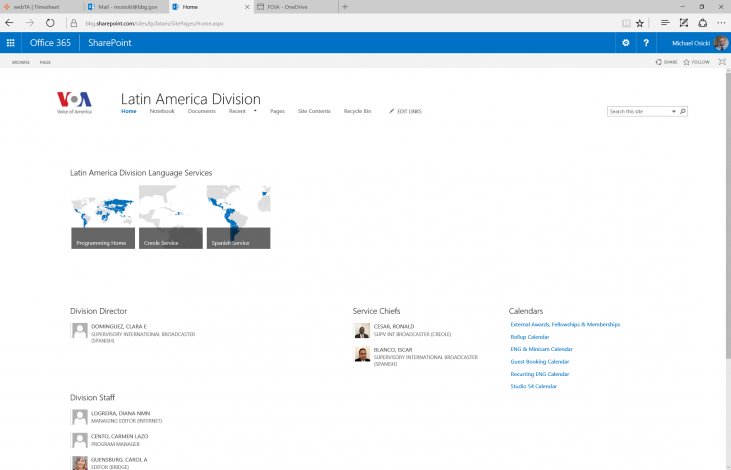Image resolution: width=731 pixels, height=470 pixels.
Task: Open the Browse ribbon tab
Action: (21, 62)
